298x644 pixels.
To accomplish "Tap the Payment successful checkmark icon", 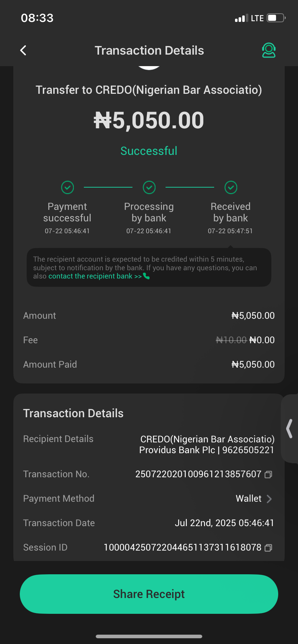I will (x=67, y=187).
